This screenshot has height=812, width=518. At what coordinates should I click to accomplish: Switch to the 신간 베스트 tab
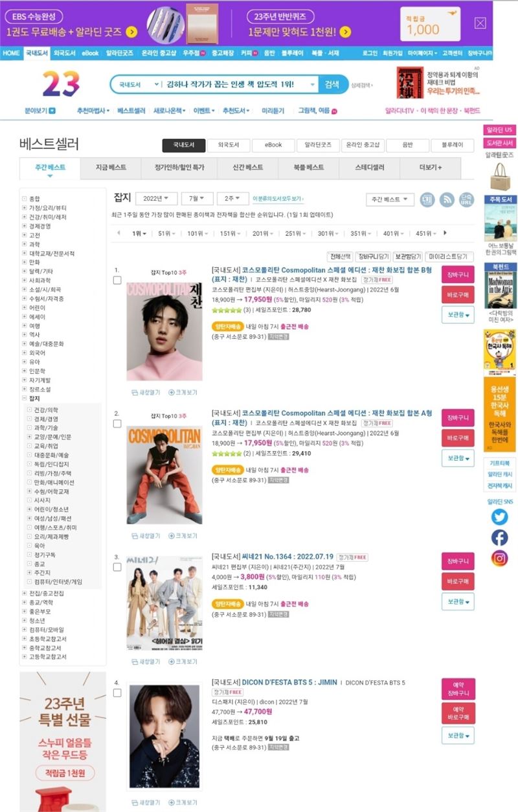248,167
